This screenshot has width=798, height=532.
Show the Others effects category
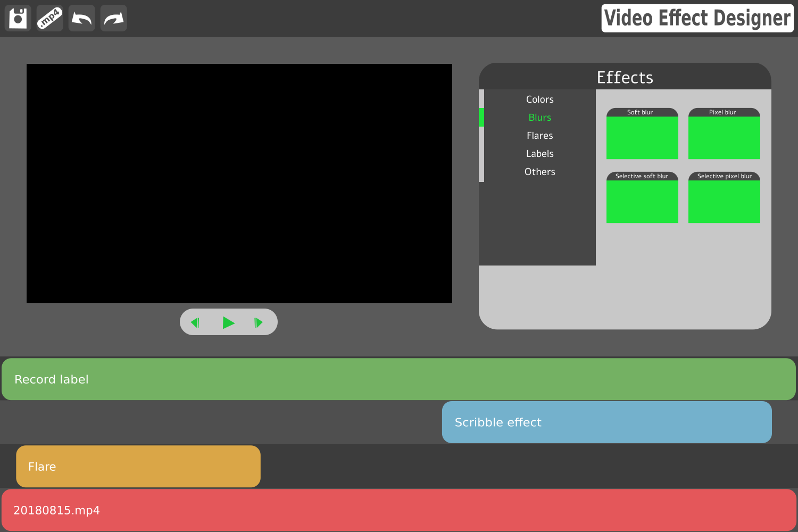(x=540, y=172)
